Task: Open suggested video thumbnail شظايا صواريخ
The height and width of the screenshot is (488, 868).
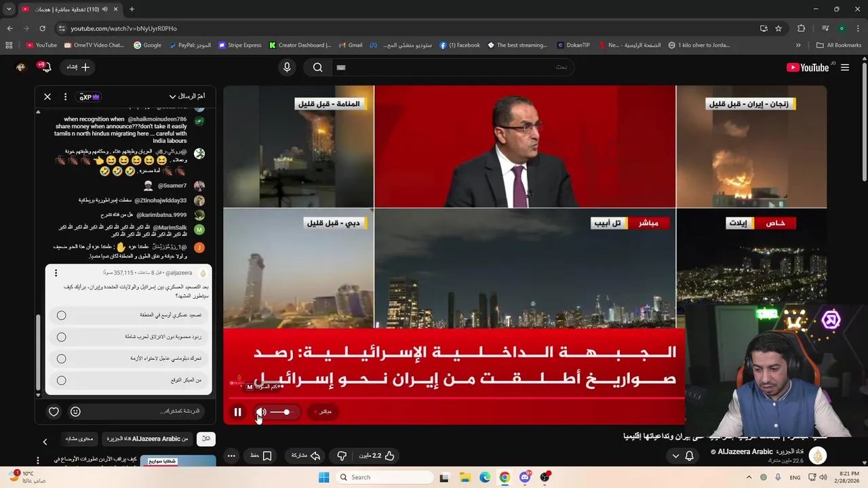Action: (x=178, y=461)
